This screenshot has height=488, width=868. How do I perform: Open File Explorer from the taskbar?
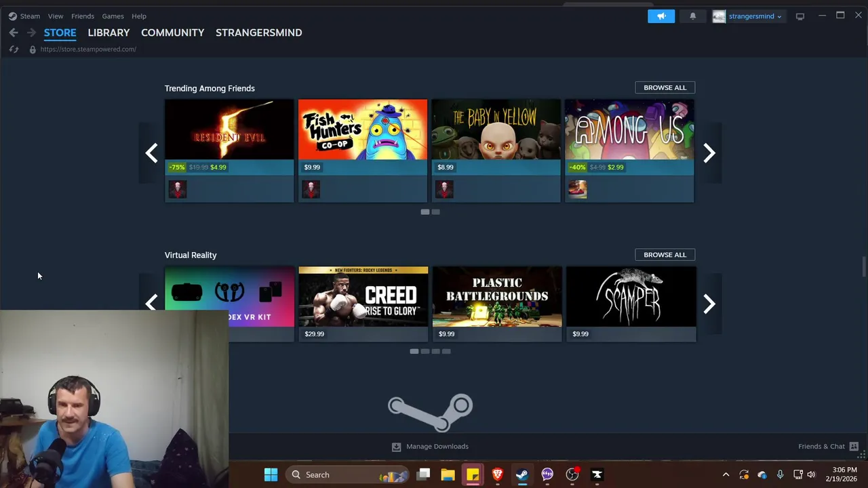[x=448, y=475]
